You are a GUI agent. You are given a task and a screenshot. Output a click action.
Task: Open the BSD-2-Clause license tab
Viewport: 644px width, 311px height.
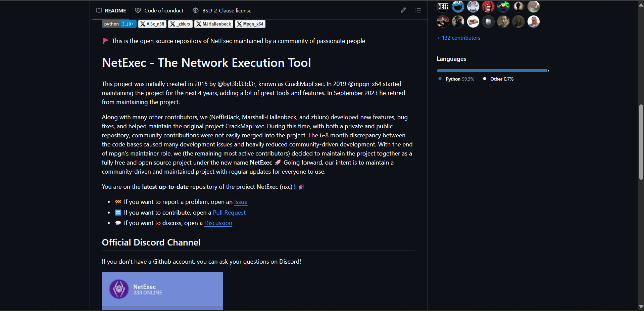227,10
